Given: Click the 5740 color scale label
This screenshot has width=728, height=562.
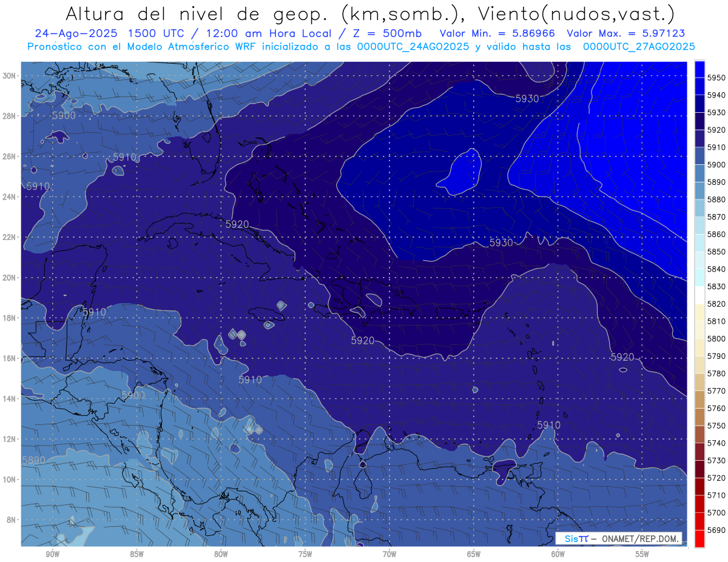Looking at the screenshot, I should [716, 443].
